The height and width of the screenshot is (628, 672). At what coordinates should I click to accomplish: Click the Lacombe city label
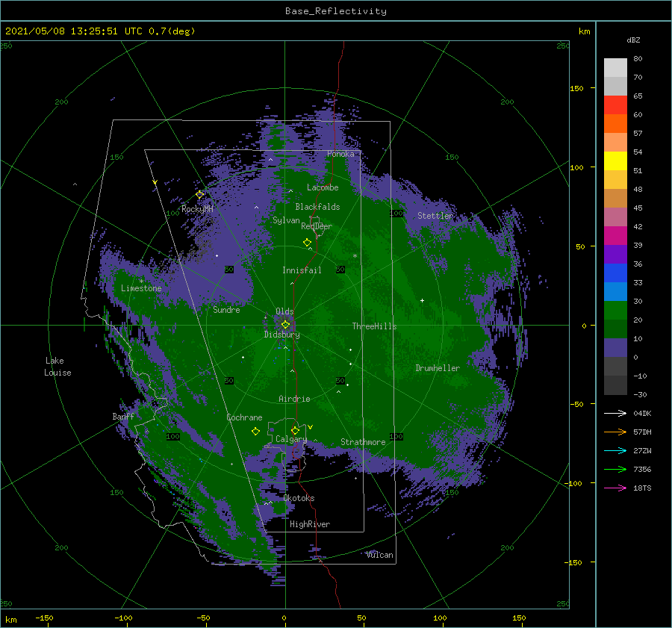point(323,187)
